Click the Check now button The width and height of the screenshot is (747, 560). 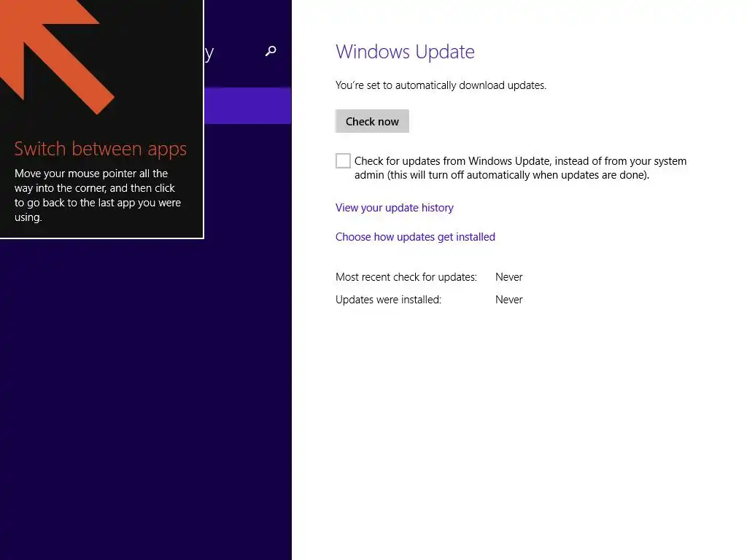(372, 122)
